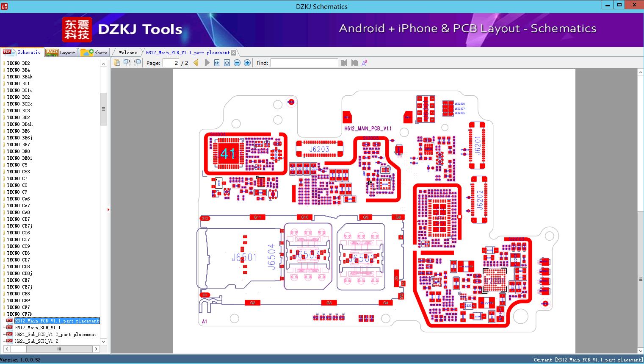Image resolution: width=644 pixels, height=364 pixels.
Task: Click the left arrow of the tree horizontal scrollbar
Action: [6, 349]
